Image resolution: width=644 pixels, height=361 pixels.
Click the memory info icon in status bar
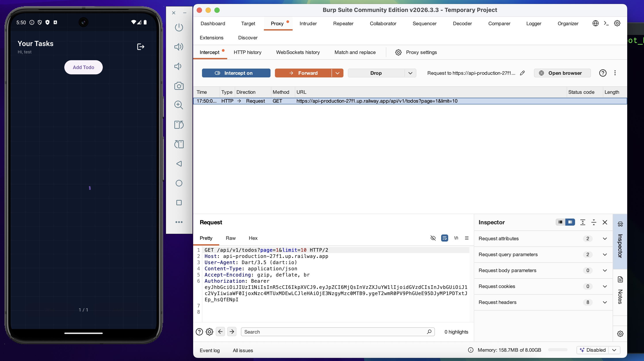pos(471,350)
